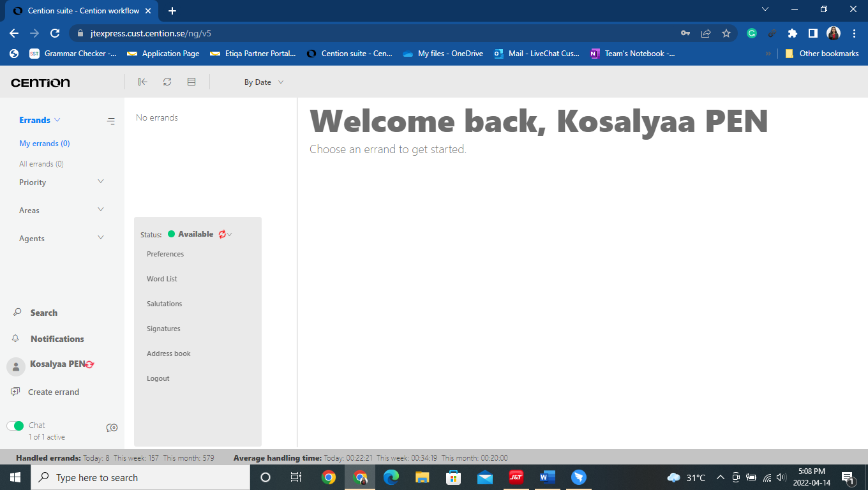Image resolution: width=868 pixels, height=490 pixels.
Task: Open Notifications bell icon
Action: 16,339
